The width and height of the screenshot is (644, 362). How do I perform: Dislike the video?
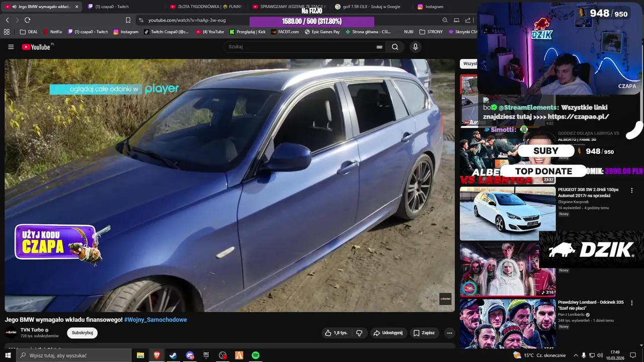pyautogui.click(x=359, y=333)
